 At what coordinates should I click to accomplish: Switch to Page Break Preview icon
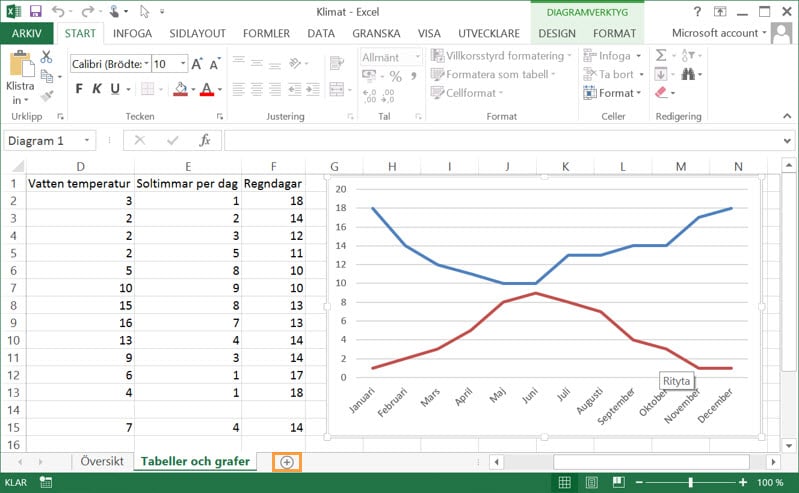click(619, 482)
